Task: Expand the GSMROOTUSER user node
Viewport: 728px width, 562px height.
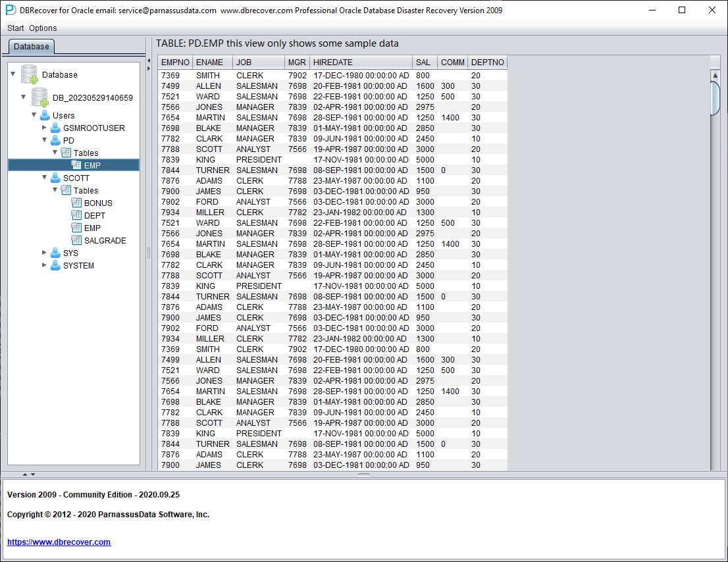Action: tap(45, 127)
